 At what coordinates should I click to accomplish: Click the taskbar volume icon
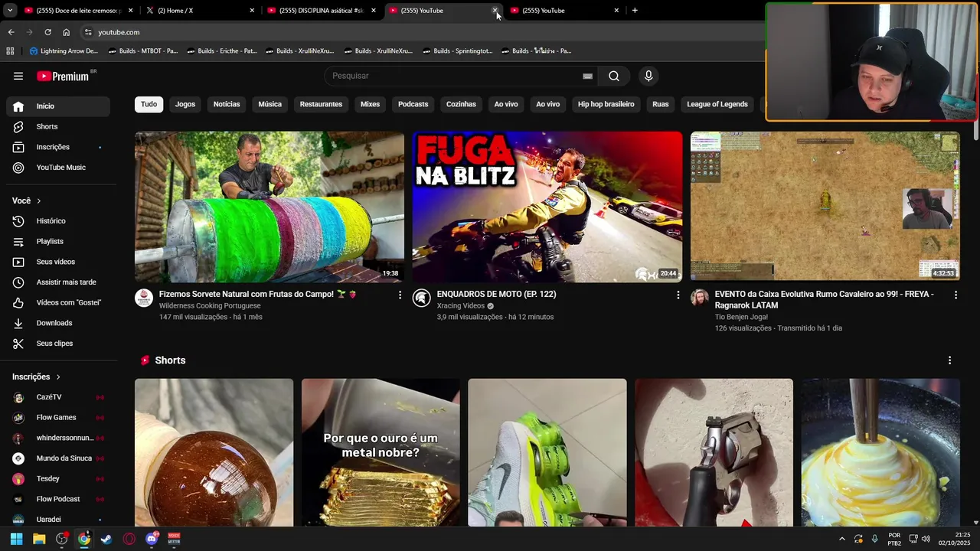pyautogui.click(x=926, y=539)
